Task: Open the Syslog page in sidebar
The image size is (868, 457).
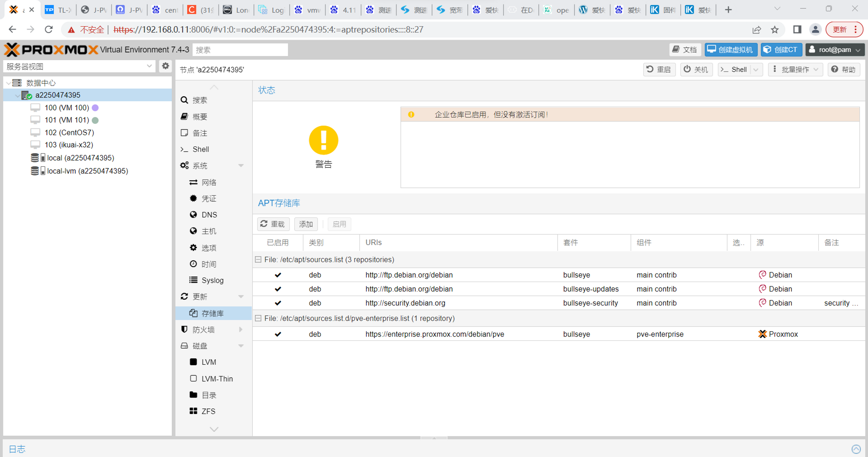Action: click(x=212, y=280)
